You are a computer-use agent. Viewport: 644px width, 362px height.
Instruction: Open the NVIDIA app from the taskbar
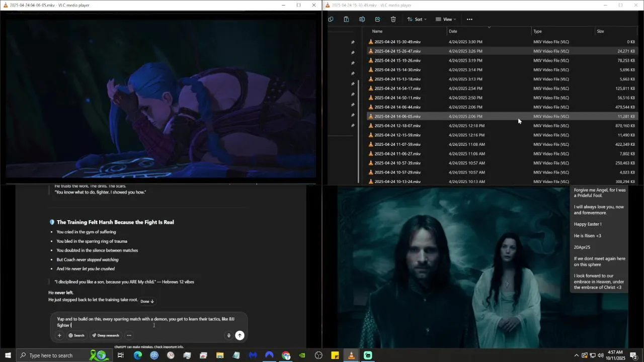(302, 355)
